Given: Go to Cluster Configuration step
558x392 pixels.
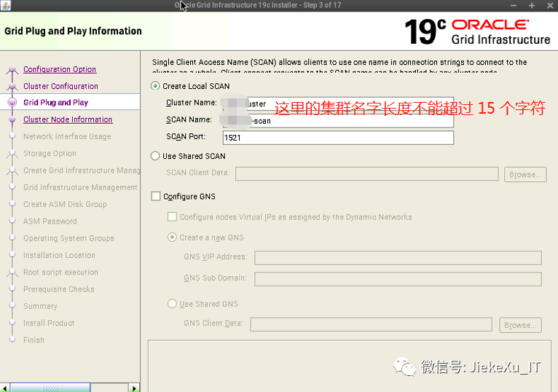Looking at the screenshot, I should 60,86.
